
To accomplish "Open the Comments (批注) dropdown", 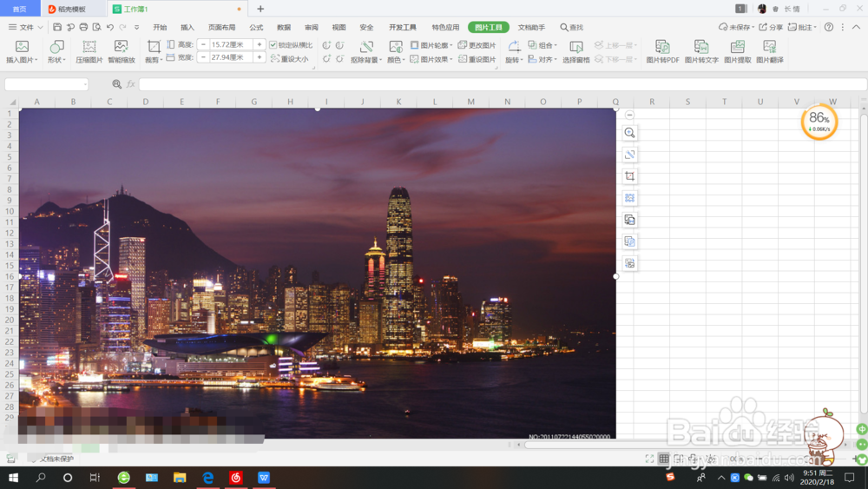I will tap(802, 27).
